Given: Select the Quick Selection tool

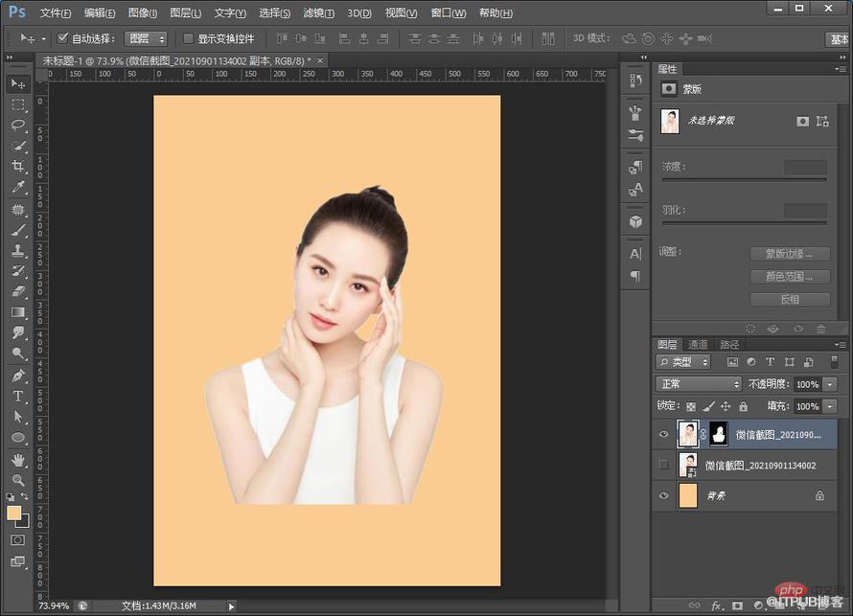Looking at the screenshot, I should pos(18,146).
